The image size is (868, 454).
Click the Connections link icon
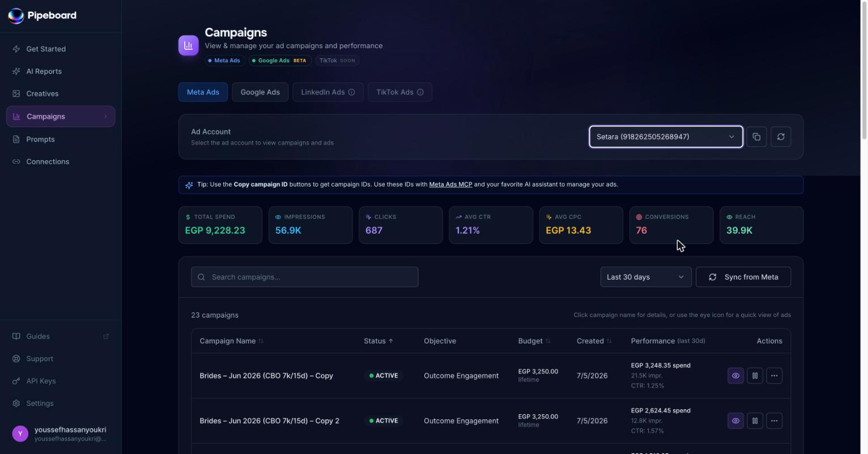tap(16, 161)
